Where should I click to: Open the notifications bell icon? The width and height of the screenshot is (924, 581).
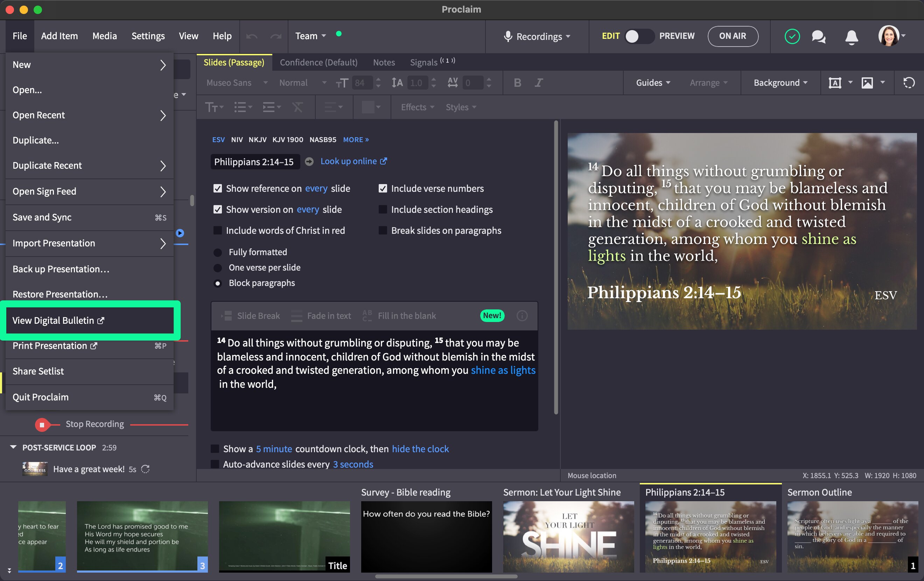(x=852, y=37)
